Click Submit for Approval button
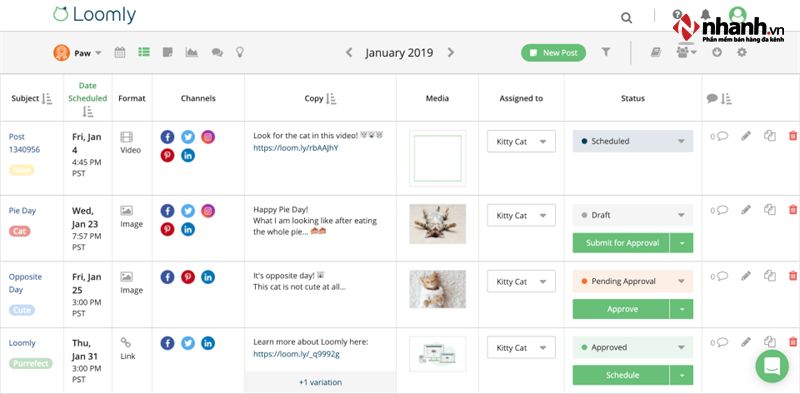800x394 pixels. point(622,243)
